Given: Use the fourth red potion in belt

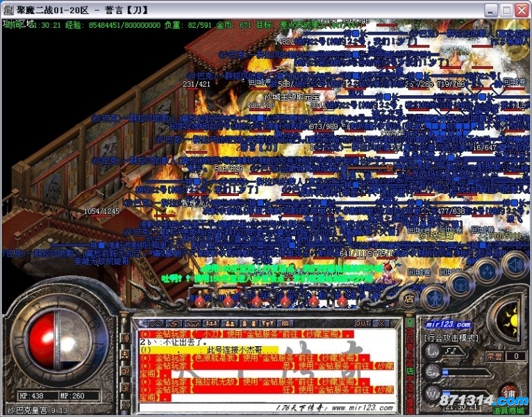Looking at the screenshot, I should tap(285, 300).
